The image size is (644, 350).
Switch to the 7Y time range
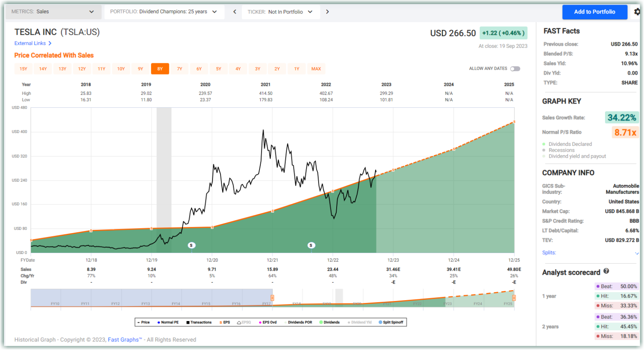pyautogui.click(x=179, y=69)
